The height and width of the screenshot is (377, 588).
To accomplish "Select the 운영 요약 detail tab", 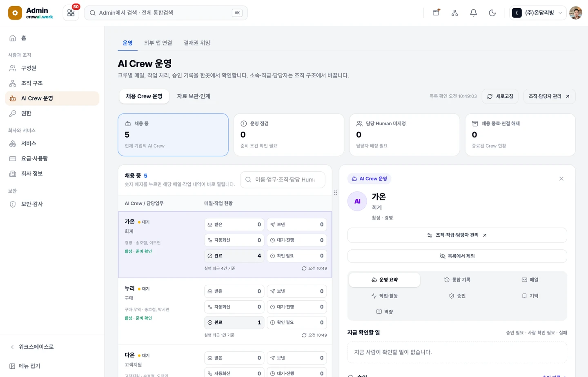I will coord(384,280).
